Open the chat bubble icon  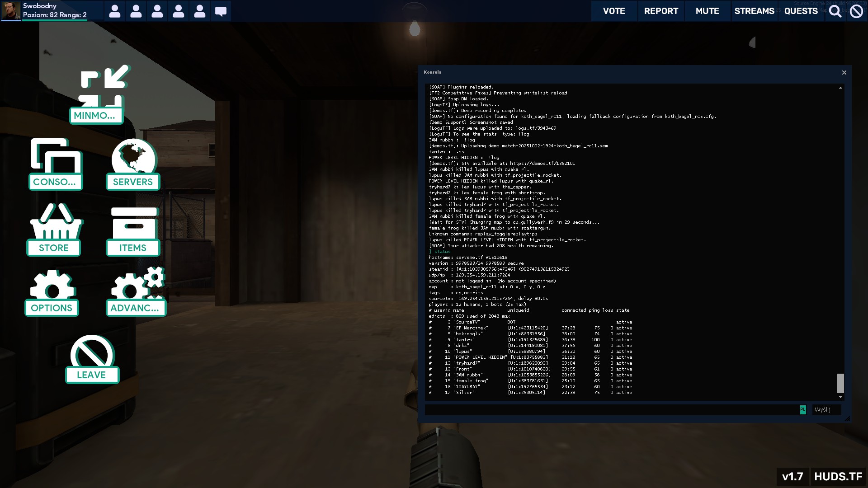click(221, 11)
